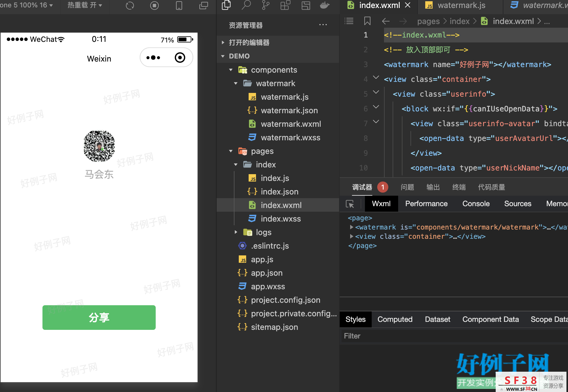Switch to the Console devtools tab
This screenshot has width=568, height=392.
[476, 204]
